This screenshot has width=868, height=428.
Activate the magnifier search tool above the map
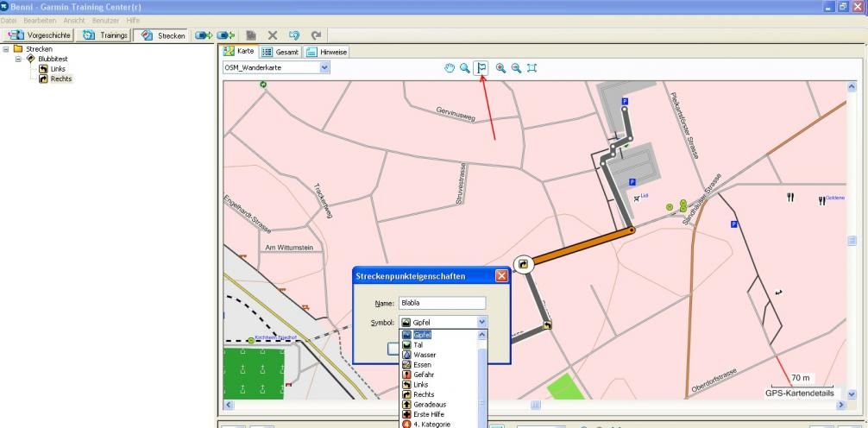tap(464, 67)
